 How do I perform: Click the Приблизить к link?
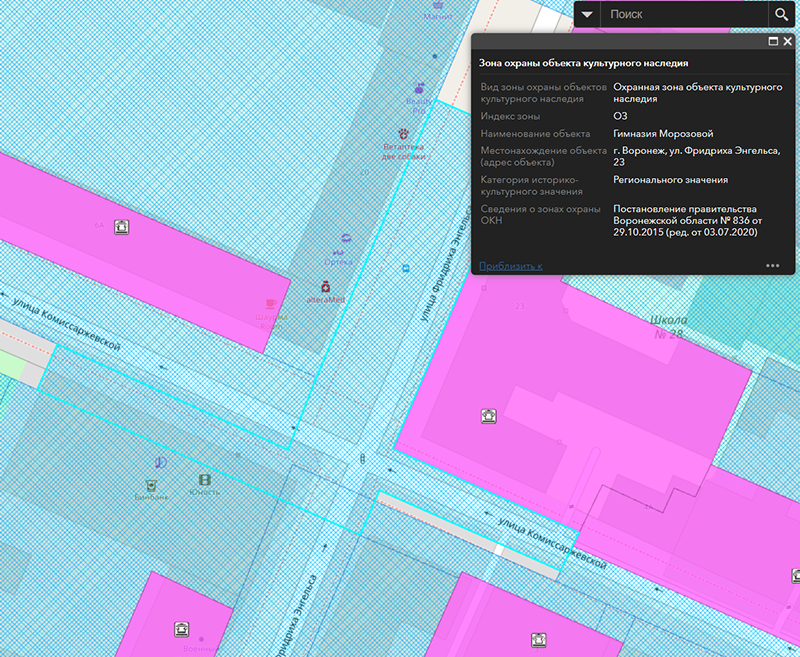pyautogui.click(x=511, y=266)
